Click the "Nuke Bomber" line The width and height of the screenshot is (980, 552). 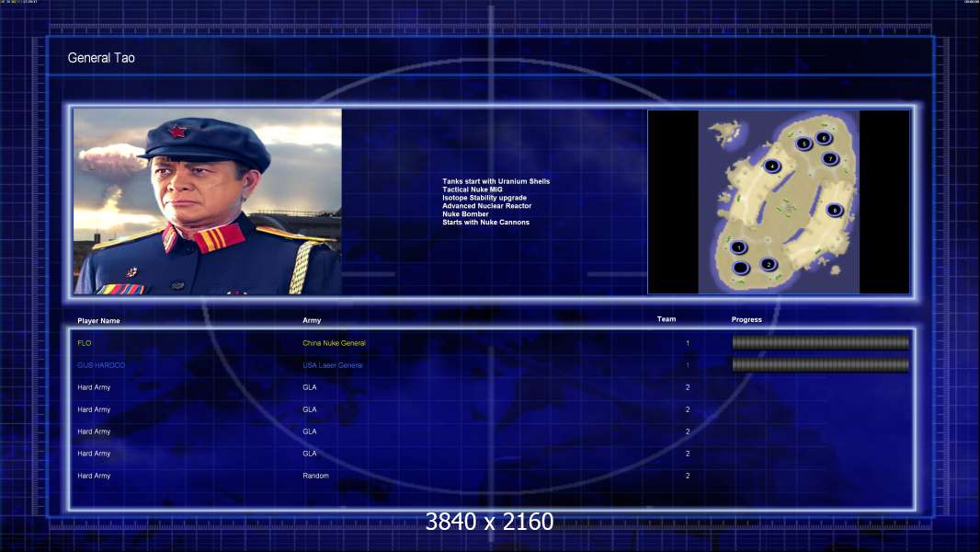[465, 213]
